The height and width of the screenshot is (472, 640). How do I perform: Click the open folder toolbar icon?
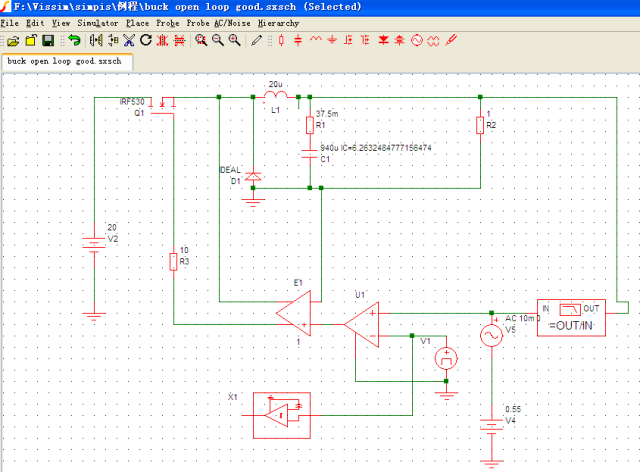13,40
